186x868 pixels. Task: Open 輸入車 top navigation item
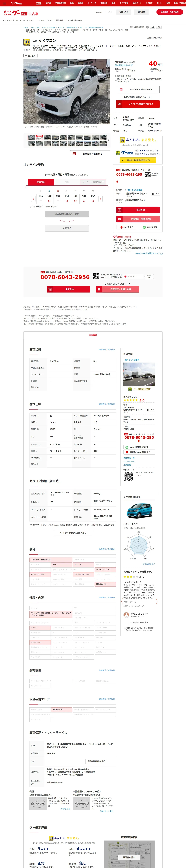pyautogui.click(x=48, y=3)
